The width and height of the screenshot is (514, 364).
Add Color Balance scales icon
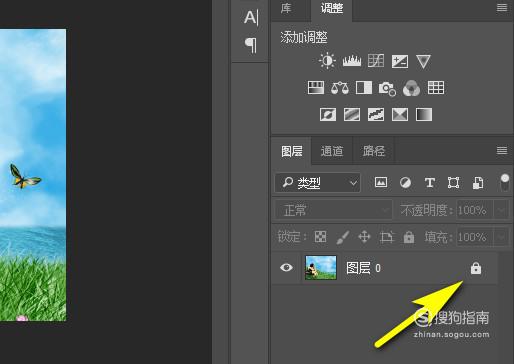tap(340, 88)
